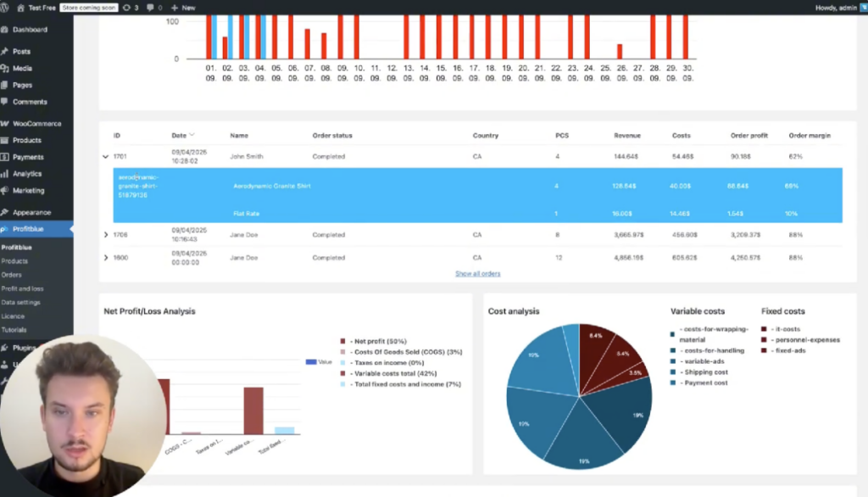Screen dimensions: 868x497
Task: Click the WordPress logo icon
Action: tap(5, 7)
